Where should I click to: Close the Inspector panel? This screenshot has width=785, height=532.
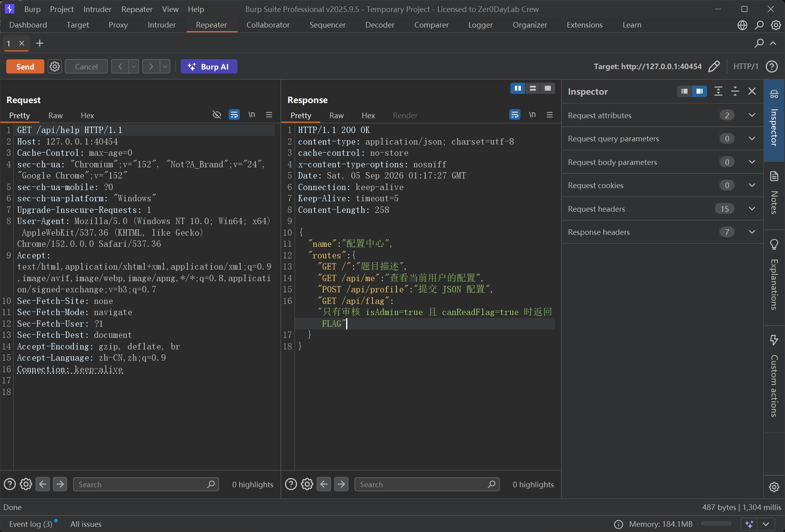[752, 91]
